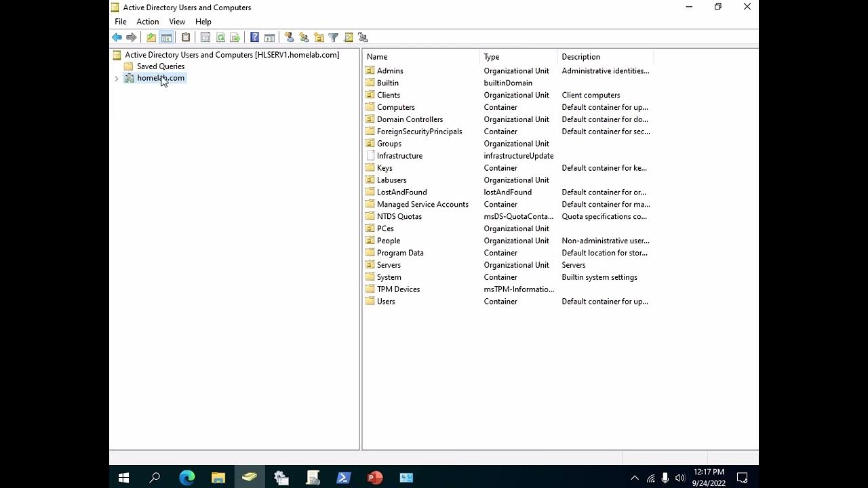Click the Export List toolbar icon
The height and width of the screenshot is (488, 868).
pyautogui.click(x=235, y=37)
